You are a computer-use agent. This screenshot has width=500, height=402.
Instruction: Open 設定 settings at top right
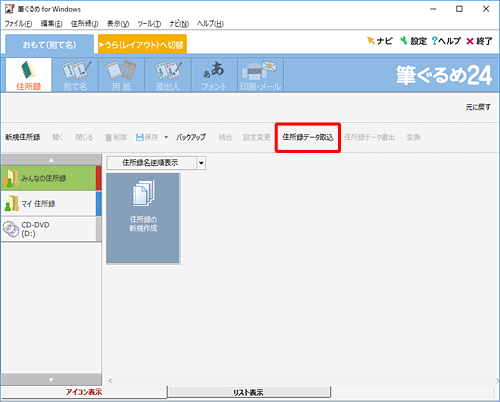[413, 41]
